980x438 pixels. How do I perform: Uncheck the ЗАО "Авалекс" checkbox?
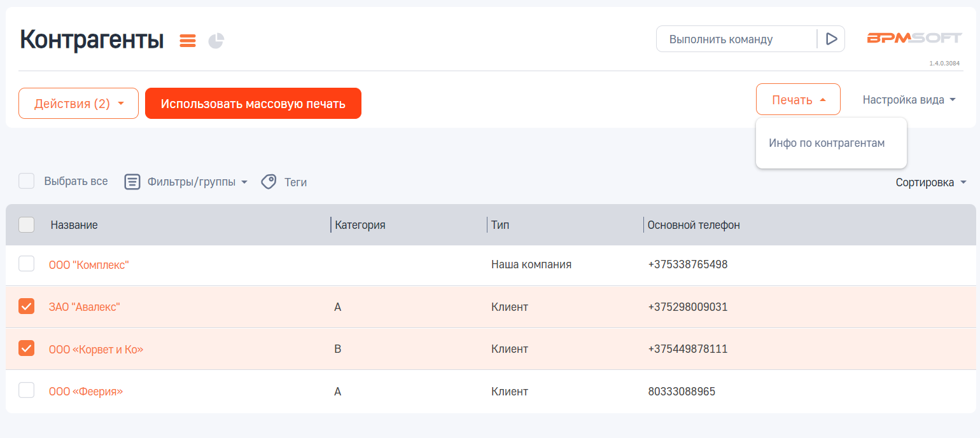click(x=27, y=306)
